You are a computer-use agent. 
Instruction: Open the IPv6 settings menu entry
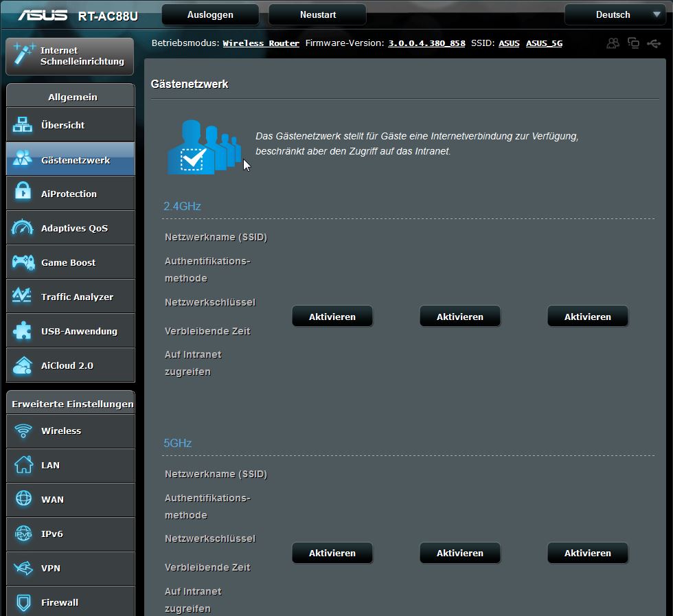click(70, 534)
